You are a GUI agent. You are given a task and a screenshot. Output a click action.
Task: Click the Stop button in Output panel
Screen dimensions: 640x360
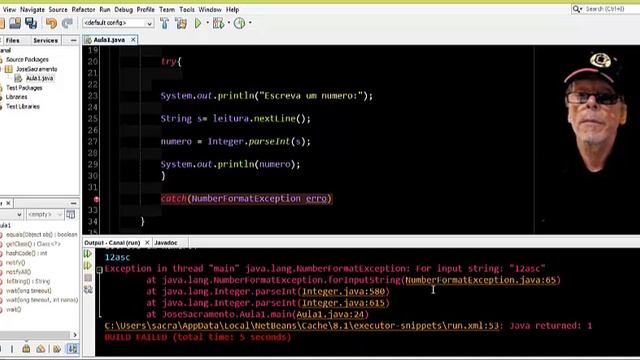(x=88, y=278)
